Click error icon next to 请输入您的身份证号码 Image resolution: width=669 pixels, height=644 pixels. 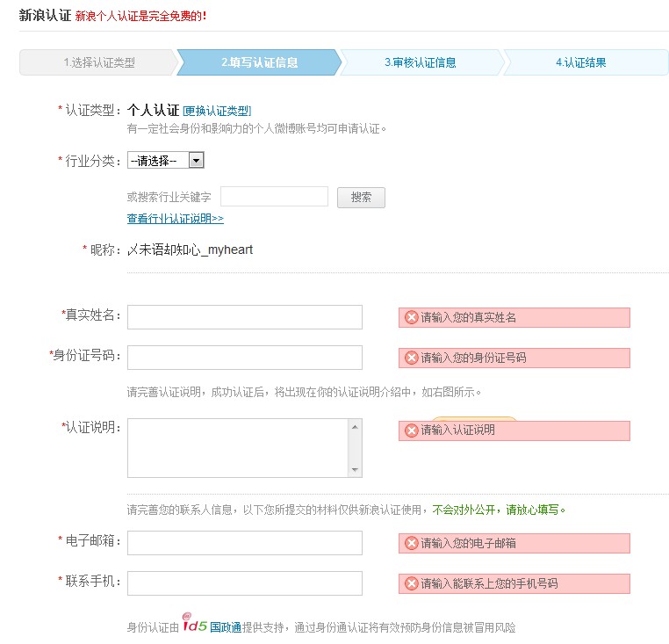coord(411,358)
